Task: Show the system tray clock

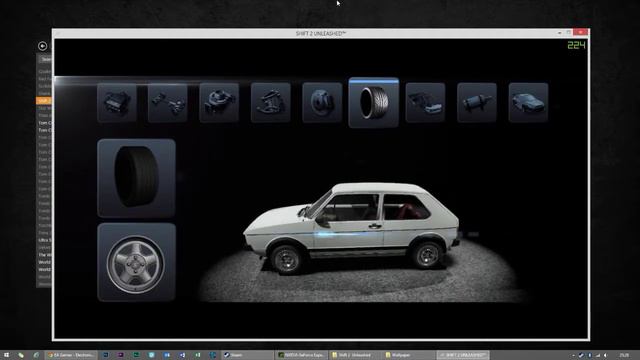Action: pyautogui.click(x=624, y=356)
